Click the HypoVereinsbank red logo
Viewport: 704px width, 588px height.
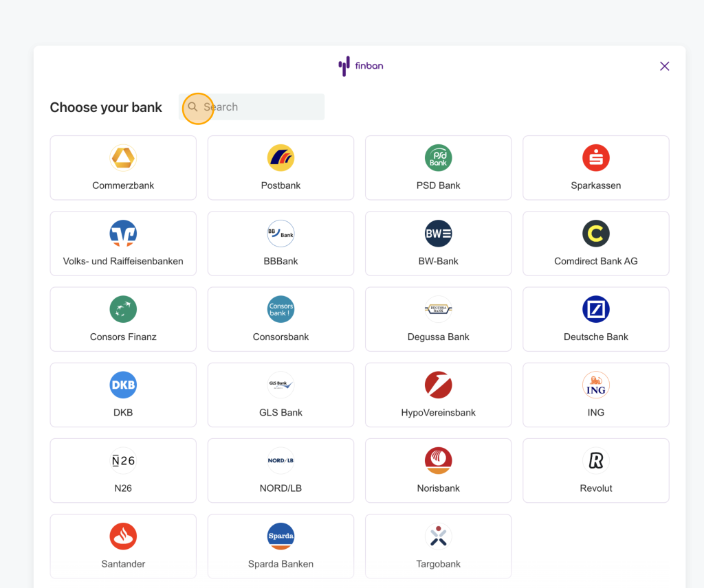438,385
